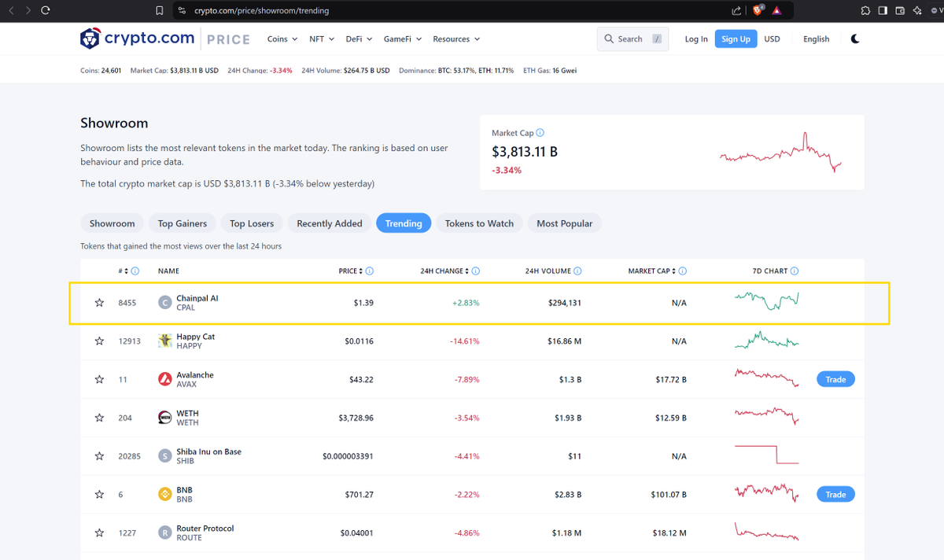Open the English language selector

click(x=817, y=39)
